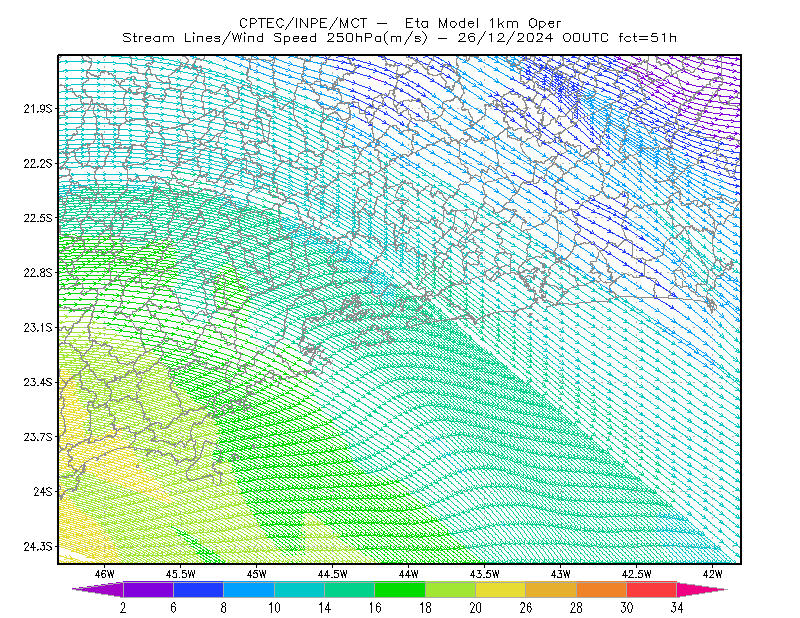Click the 21.9S latitude axis label
800x618 pixels.
[x=38, y=108]
